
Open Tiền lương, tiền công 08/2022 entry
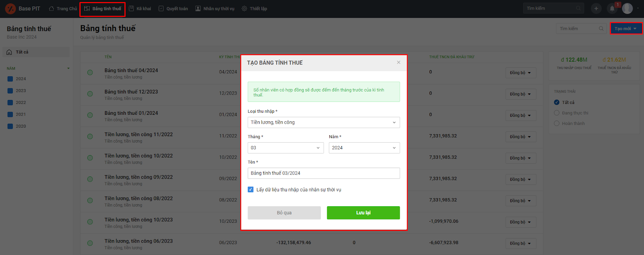point(138,199)
